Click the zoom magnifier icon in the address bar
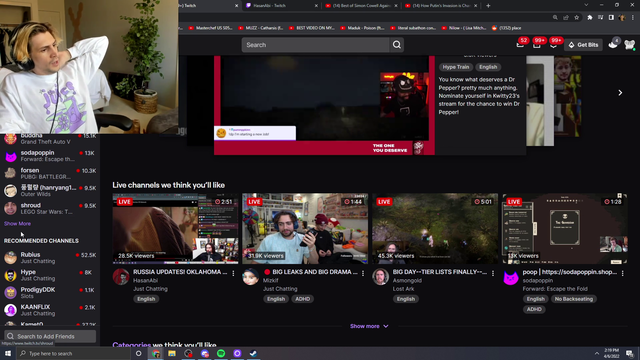 click(555, 18)
